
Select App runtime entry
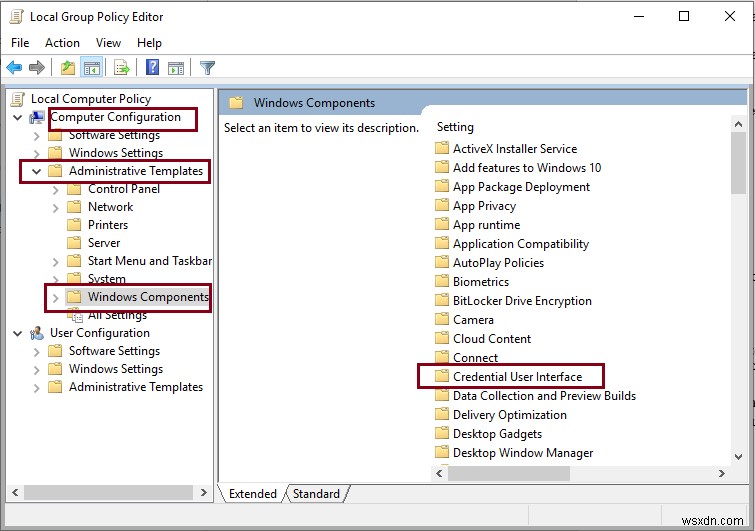[x=486, y=224]
